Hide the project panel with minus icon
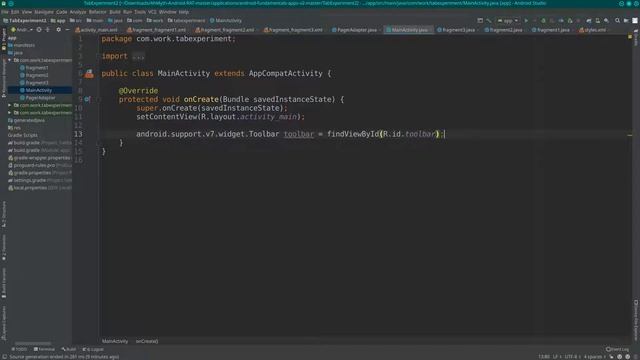 click(67, 30)
